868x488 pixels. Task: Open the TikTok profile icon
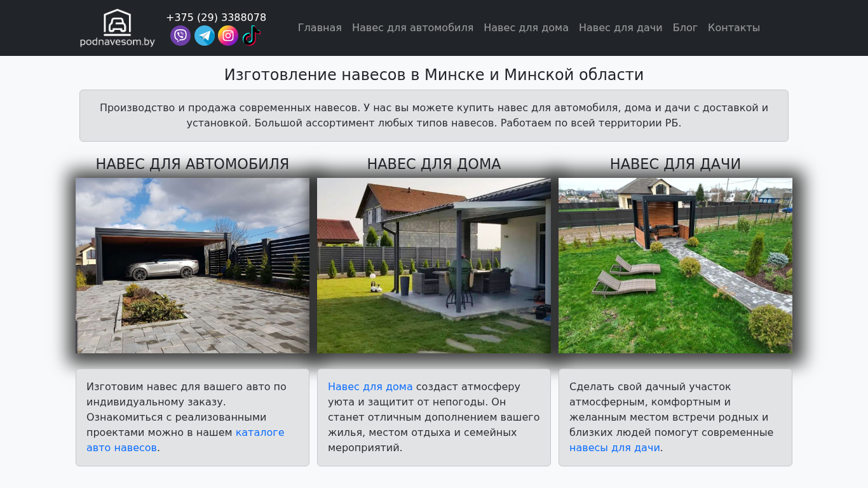pyautogui.click(x=252, y=36)
